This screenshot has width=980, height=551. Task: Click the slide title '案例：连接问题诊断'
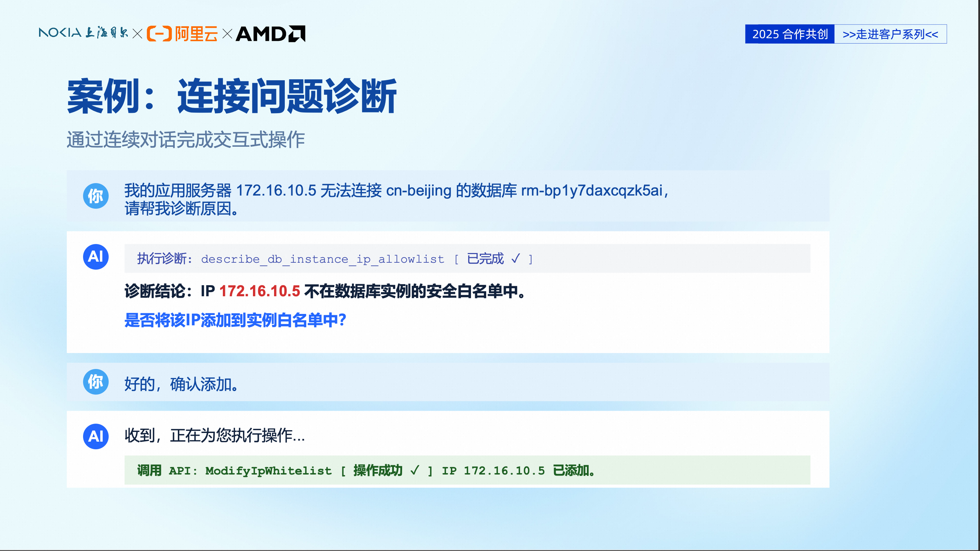click(231, 96)
